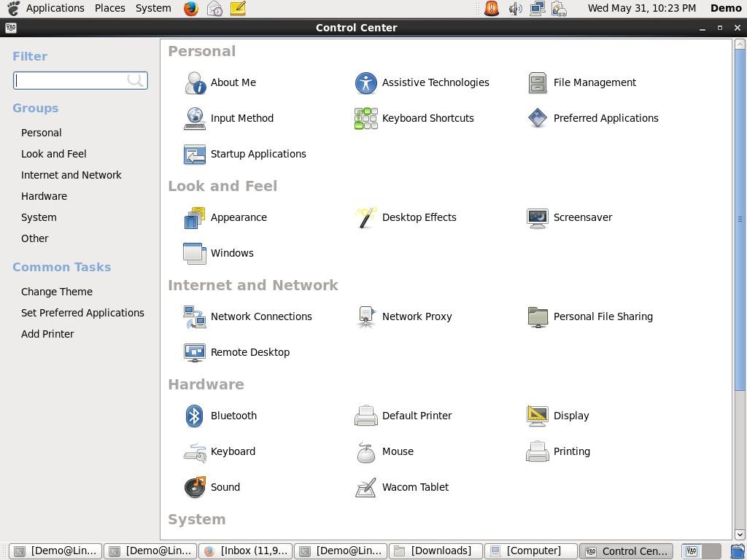747x560 pixels.
Task: Switch to the Downloads taskbar window
Action: coord(436,551)
